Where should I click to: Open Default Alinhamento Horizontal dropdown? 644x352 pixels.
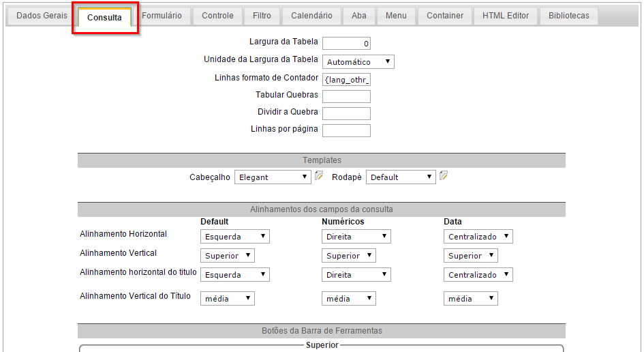pos(235,237)
